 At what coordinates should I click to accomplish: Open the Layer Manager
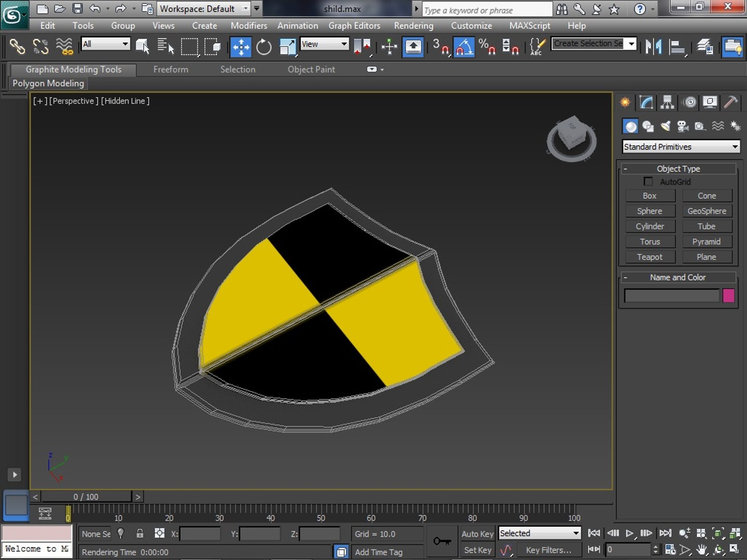(x=704, y=47)
